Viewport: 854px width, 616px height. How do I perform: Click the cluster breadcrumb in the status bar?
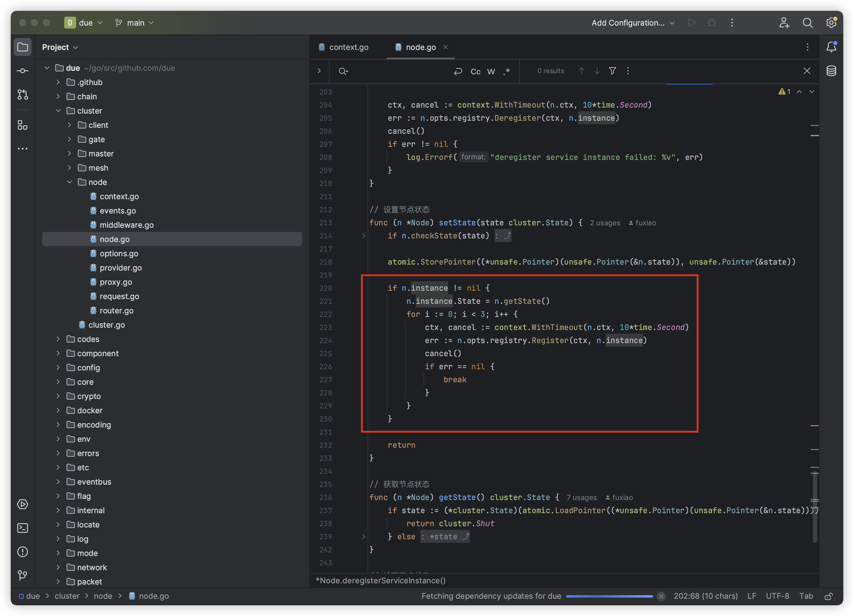tap(67, 596)
